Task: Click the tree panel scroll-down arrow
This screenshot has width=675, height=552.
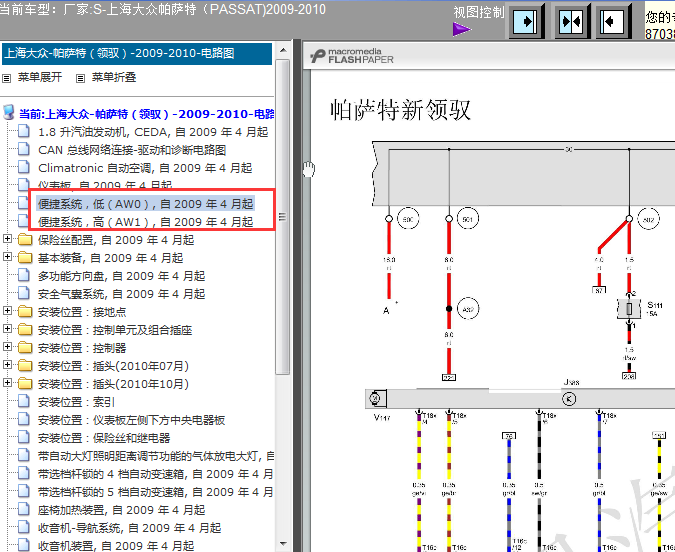Action: point(283,544)
